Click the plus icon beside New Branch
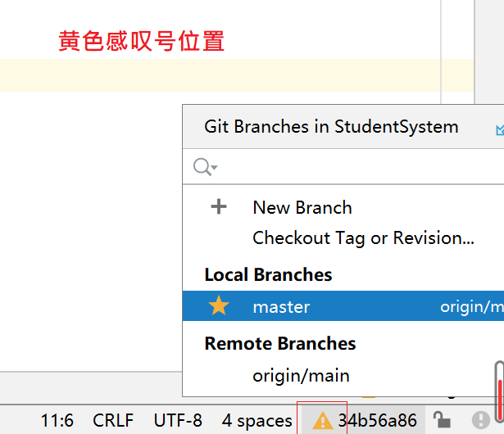 click(x=219, y=207)
